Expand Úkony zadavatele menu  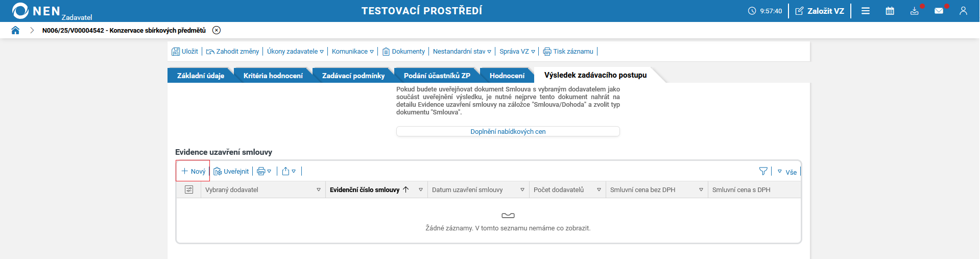(295, 51)
